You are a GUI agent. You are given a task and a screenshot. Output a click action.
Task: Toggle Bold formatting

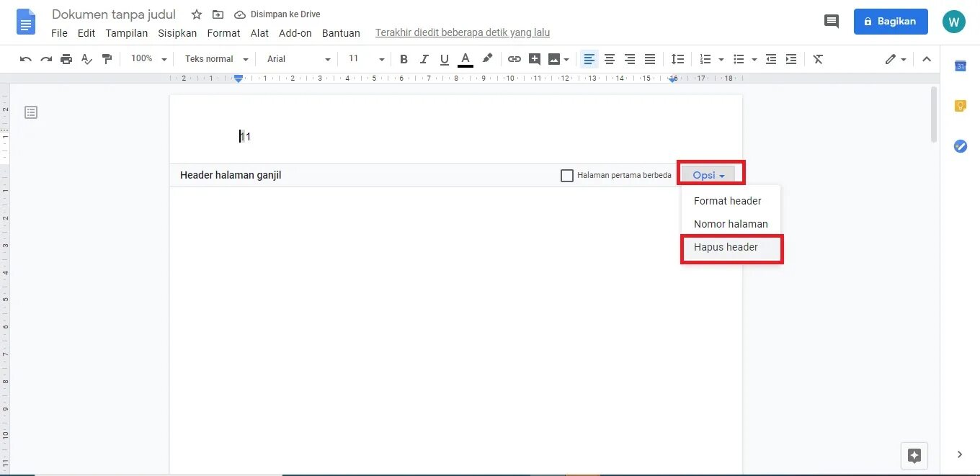tap(404, 59)
